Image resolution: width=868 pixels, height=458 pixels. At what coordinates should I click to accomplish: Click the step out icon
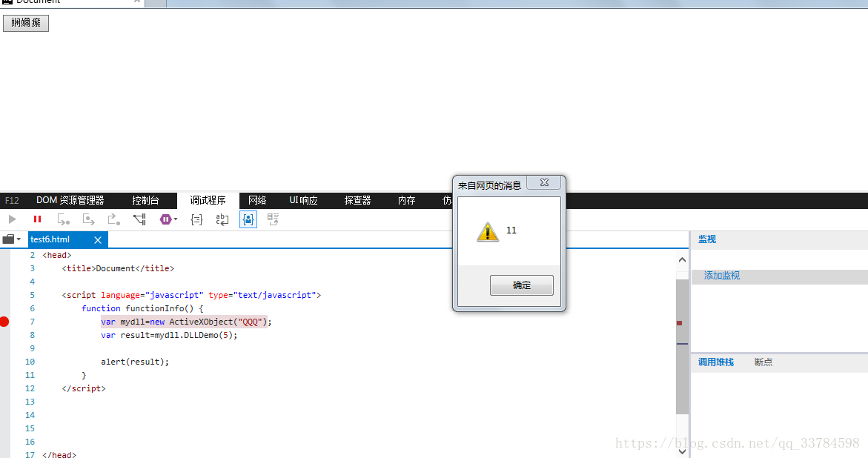click(113, 219)
